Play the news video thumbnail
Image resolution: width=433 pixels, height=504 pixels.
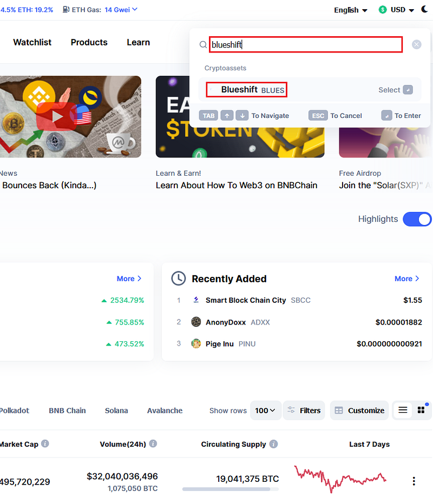(x=57, y=116)
